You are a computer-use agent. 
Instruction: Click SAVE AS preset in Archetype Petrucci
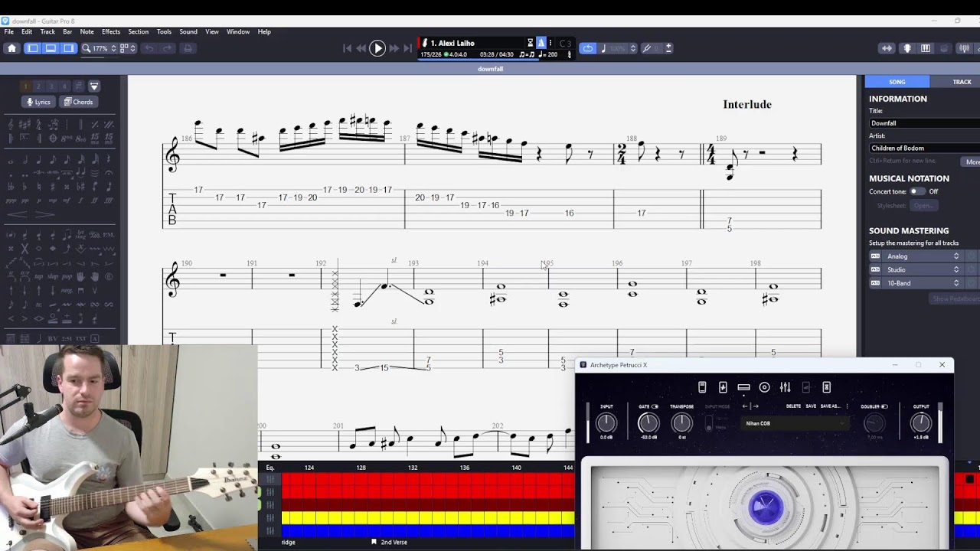[x=830, y=406]
